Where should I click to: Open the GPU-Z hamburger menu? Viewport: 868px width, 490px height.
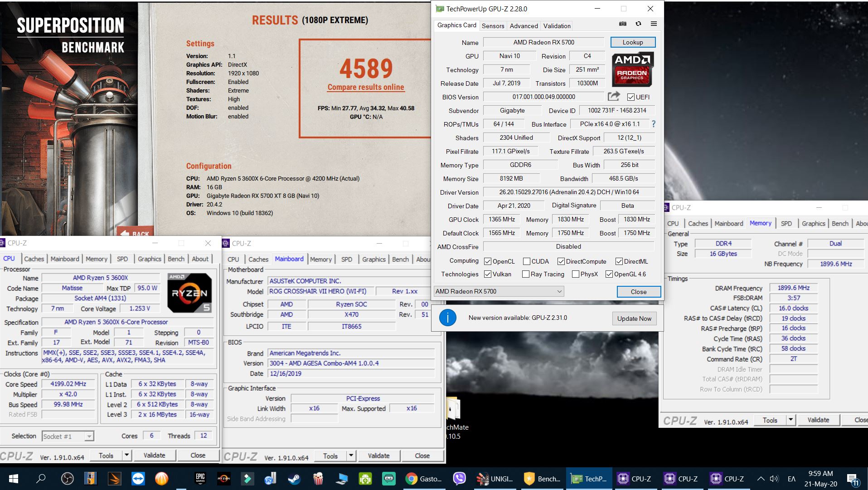click(x=654, y=24)
